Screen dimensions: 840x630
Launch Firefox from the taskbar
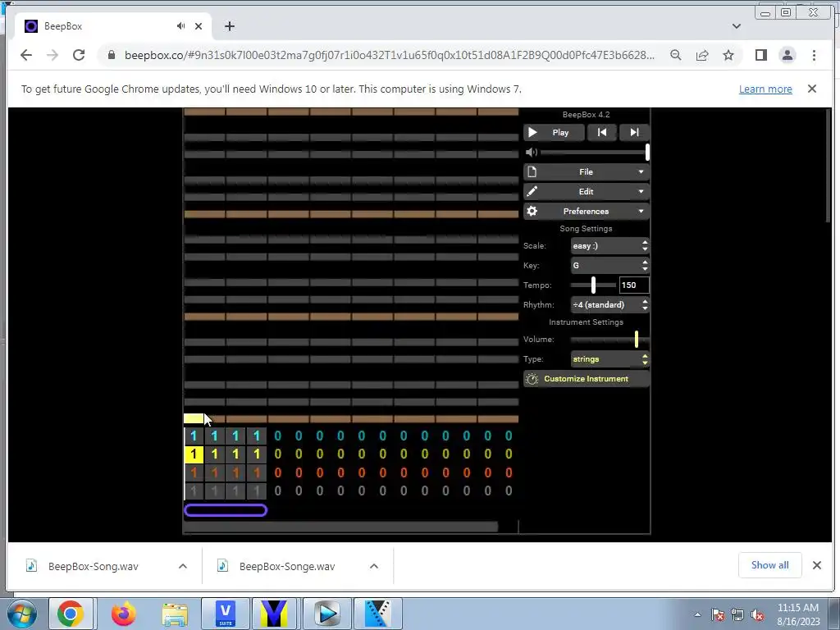[124, 614]
